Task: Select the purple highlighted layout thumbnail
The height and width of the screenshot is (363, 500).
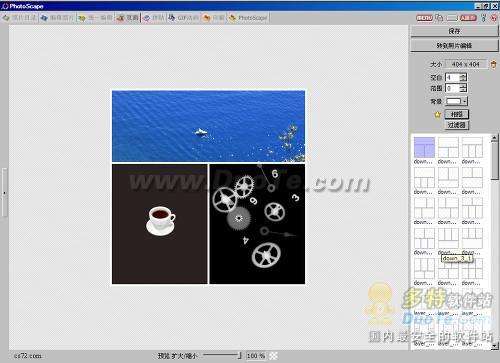Action: [x=424, y=147]
